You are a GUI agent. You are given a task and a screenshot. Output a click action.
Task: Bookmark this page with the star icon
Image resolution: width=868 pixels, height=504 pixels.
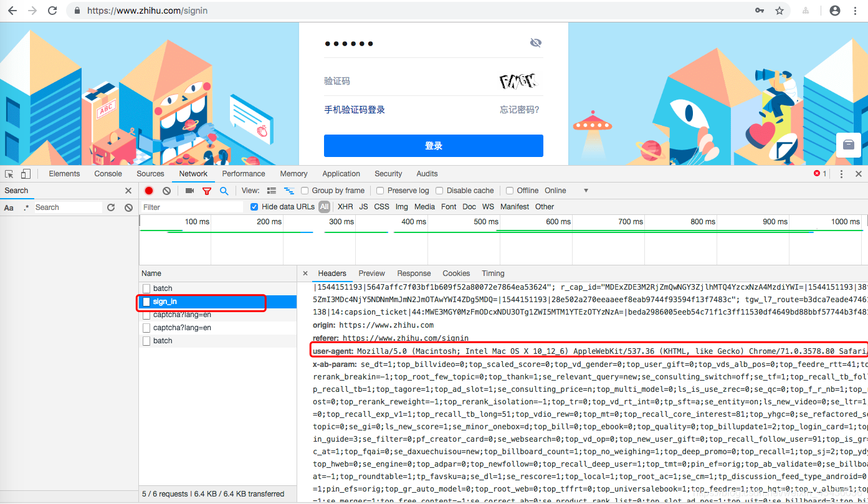pyautogui.click(x=779, y=11)
